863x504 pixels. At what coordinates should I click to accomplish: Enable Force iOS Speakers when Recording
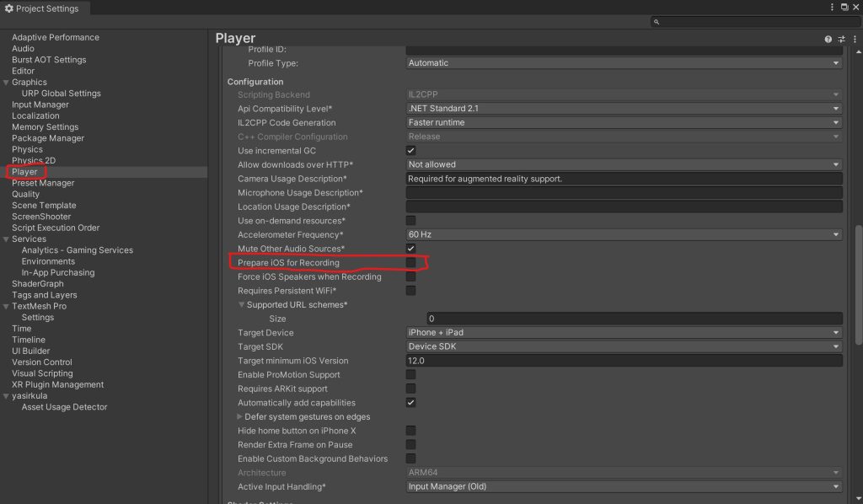410,276
